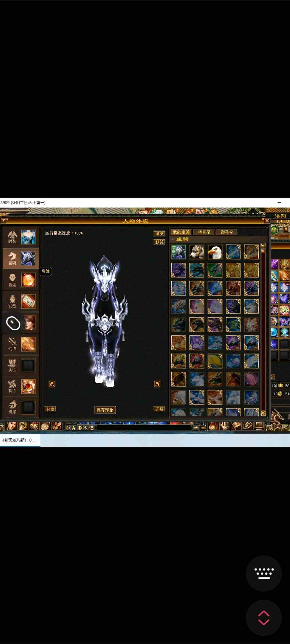290x644 pixels.
Task: Open the chat bar dropdown arrow
Action: click(x=203, y=428)
